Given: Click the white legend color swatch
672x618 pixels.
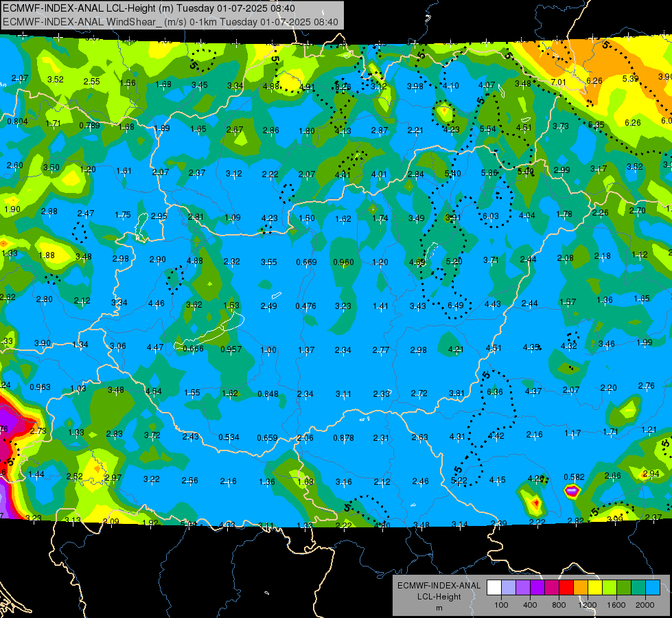Looking at the screenshot, I should pos(494,588).
